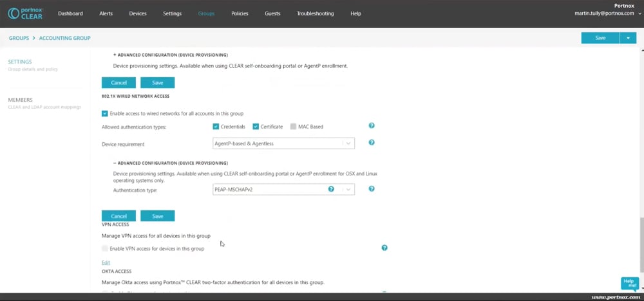The width and height of the screenshot is (644, 301).
Task: Open the Device requirement dropdown
Action: (283, 143)
